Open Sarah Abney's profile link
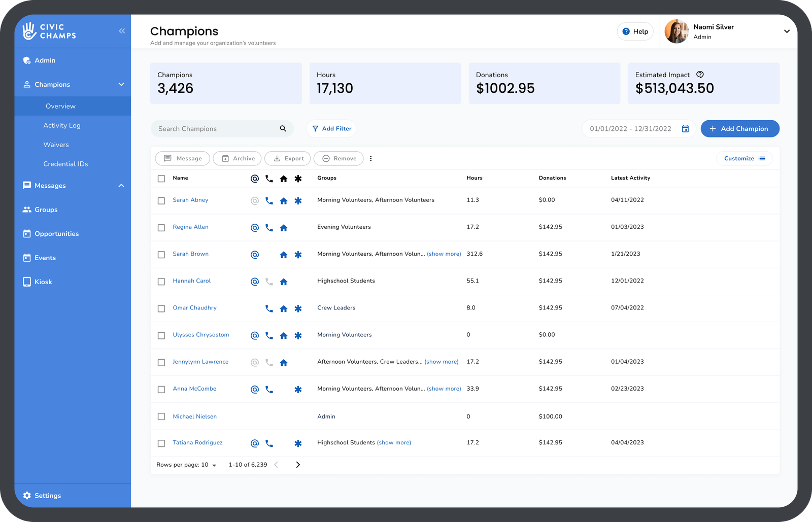The width and height of the screenshot is (812, 522). click(190, 200)
